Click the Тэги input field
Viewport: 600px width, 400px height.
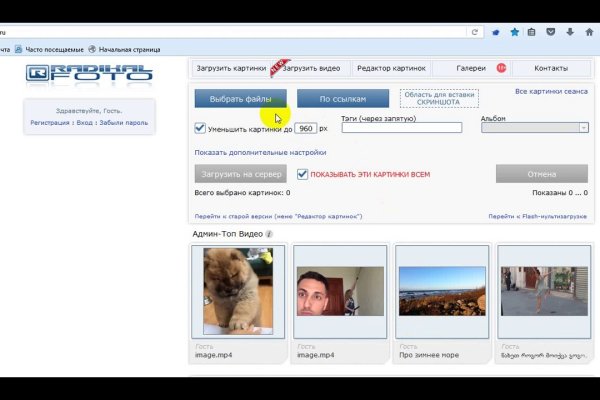(401, 128)
